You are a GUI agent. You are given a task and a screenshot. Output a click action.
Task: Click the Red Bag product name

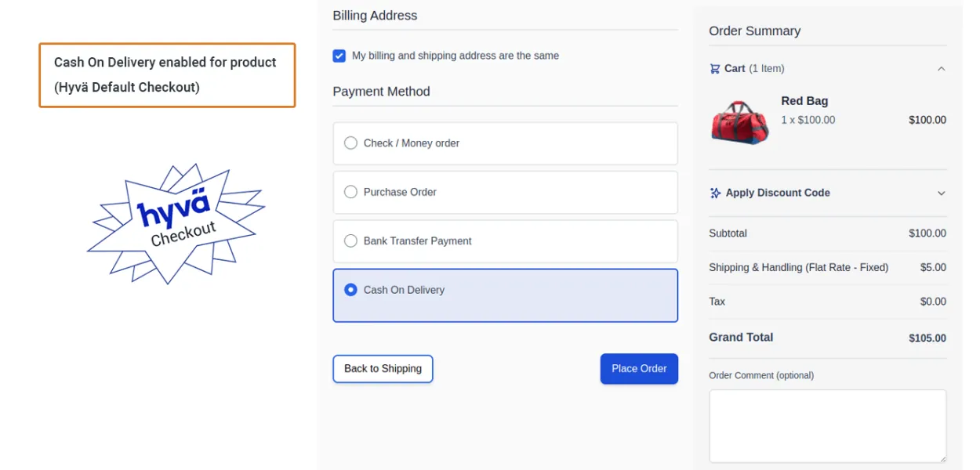click(x=804, y=101)
